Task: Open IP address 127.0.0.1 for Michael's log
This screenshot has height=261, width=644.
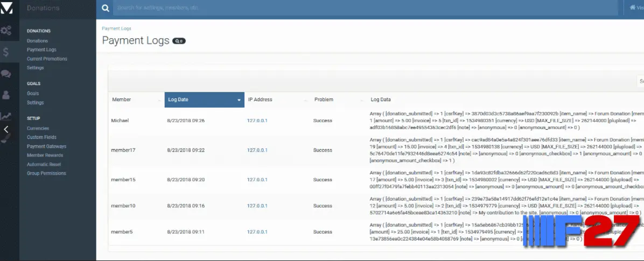Action: click(x=257, y=121)
